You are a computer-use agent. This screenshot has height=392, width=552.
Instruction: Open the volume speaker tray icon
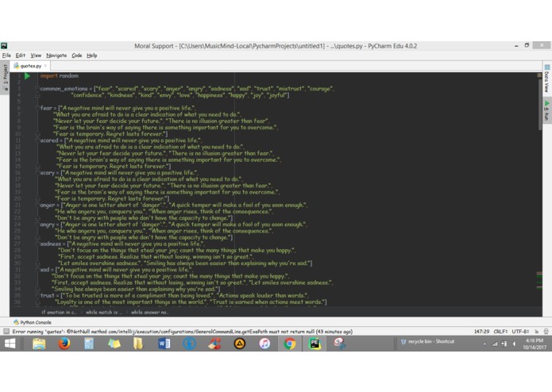coord(515,344)
